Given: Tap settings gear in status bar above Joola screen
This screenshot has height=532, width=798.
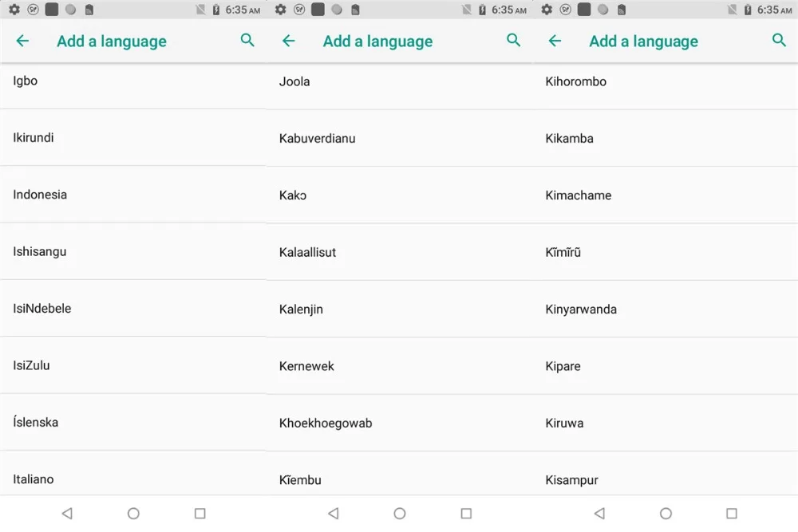Looking at the screenshot, I should 280,9.
